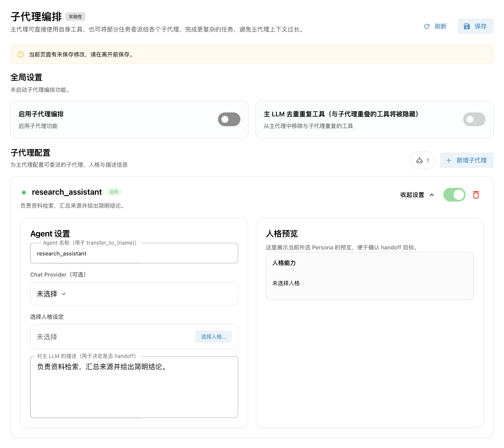Collapse settings via 收起设置
The image size is (504, 448).
pyautogui.click(x=417, y=195)
